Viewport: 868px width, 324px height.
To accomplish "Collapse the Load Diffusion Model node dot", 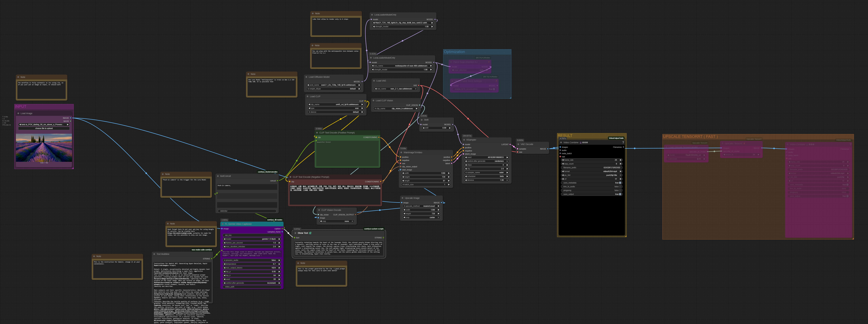I will click(307, 77).
